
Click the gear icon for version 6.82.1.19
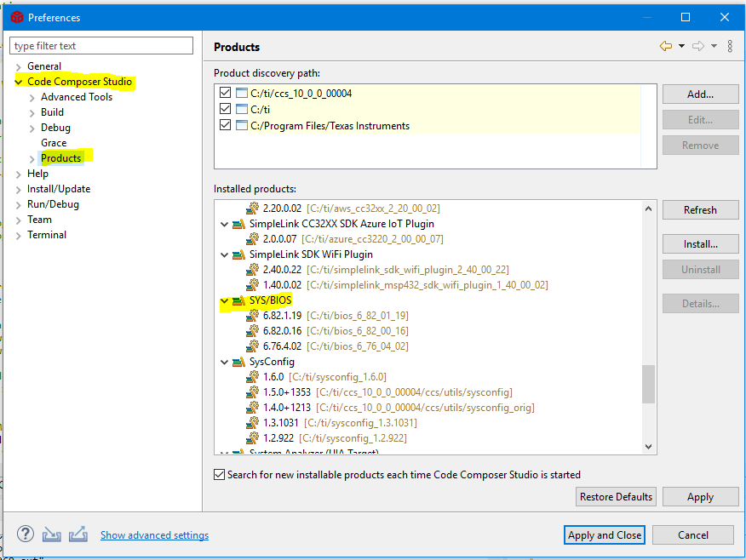(253, 316)
